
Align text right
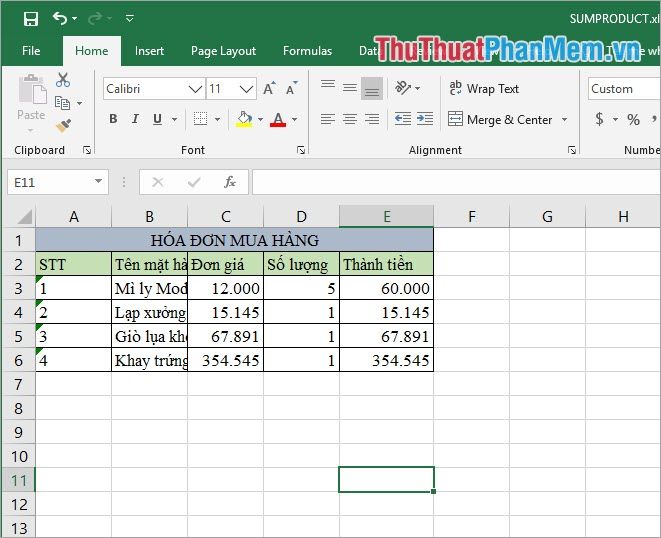pos(372,119)
